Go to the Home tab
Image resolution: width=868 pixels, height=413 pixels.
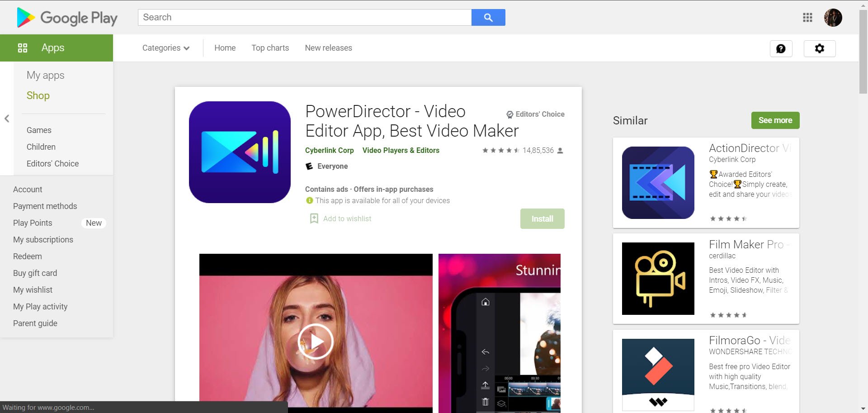point(225,48)
